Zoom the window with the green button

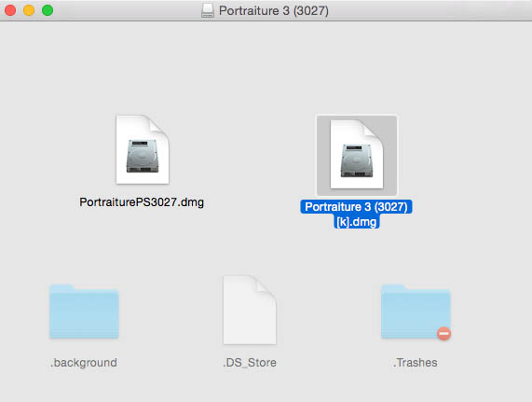point(48,10)
